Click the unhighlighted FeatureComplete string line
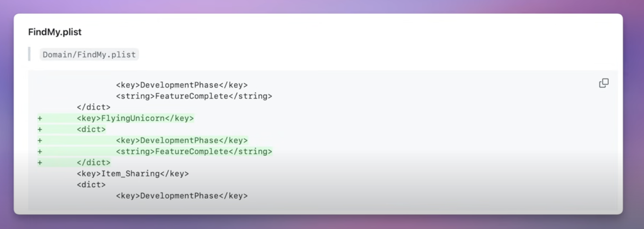The width and height of the screenshot is (644, 229). (x=194, y=96)
